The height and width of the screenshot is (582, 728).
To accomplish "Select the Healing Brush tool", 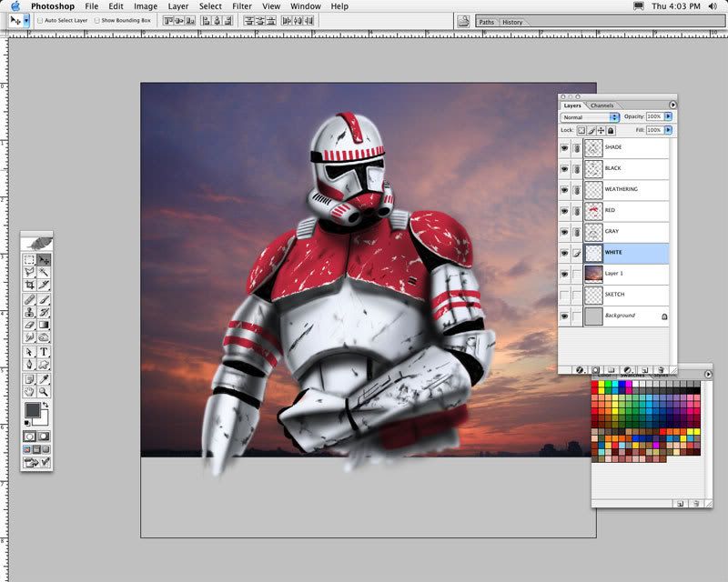I will coord(30,300).
